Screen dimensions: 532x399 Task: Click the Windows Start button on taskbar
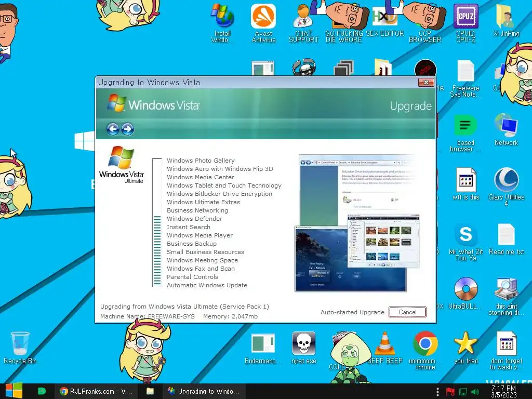pos(14,391)
